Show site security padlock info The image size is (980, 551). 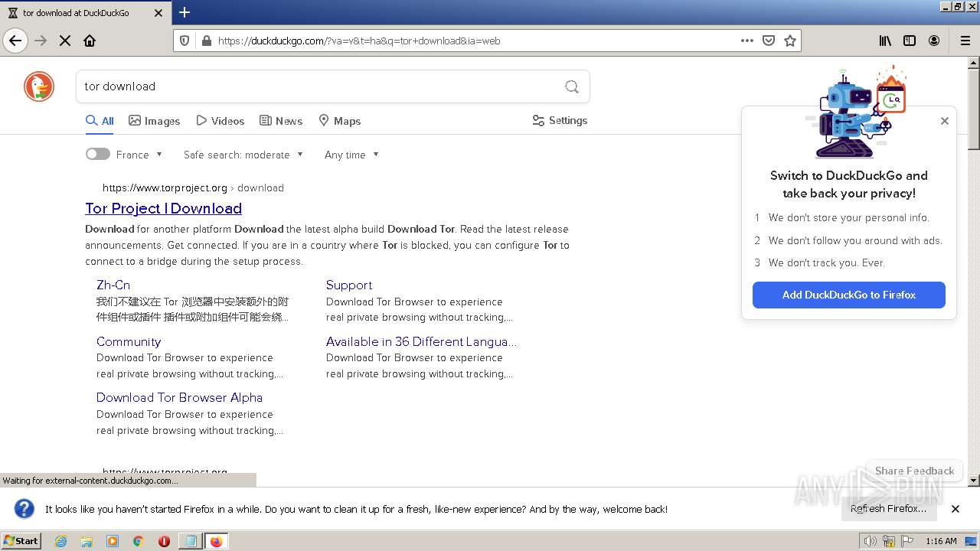point(205,41)
